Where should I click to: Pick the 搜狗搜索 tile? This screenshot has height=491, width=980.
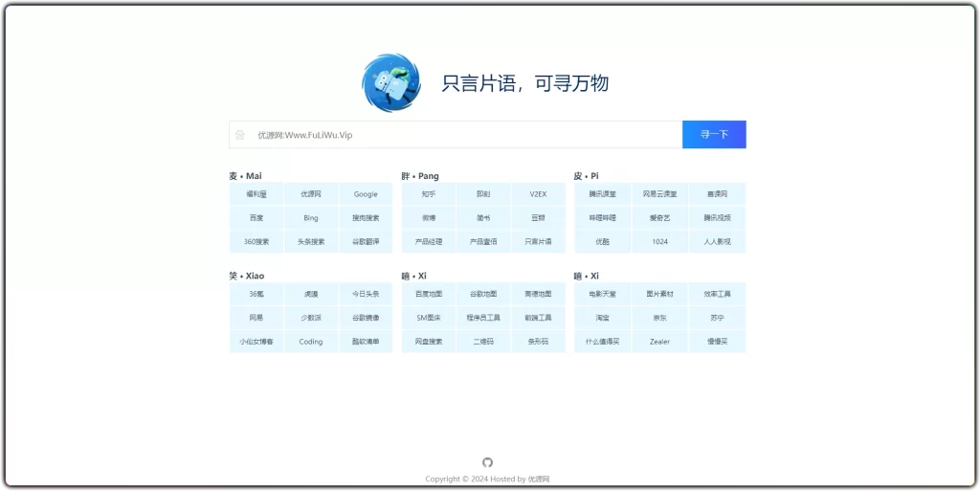point(366,218)
